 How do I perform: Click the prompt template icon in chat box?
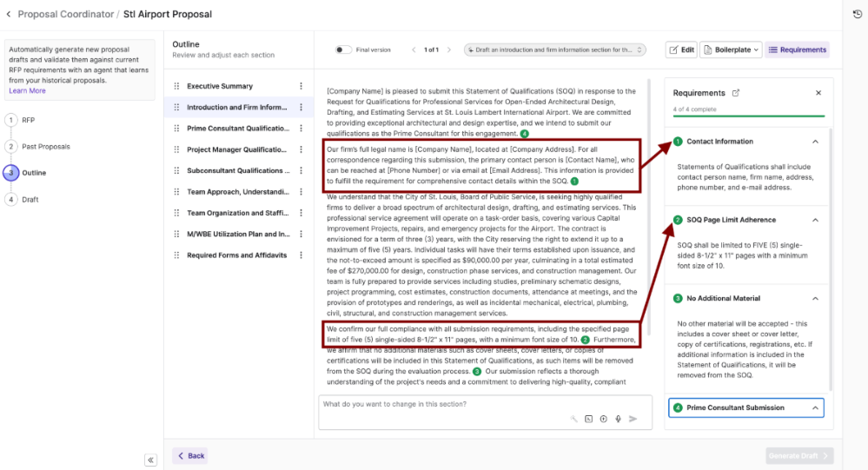coord(588,419)
